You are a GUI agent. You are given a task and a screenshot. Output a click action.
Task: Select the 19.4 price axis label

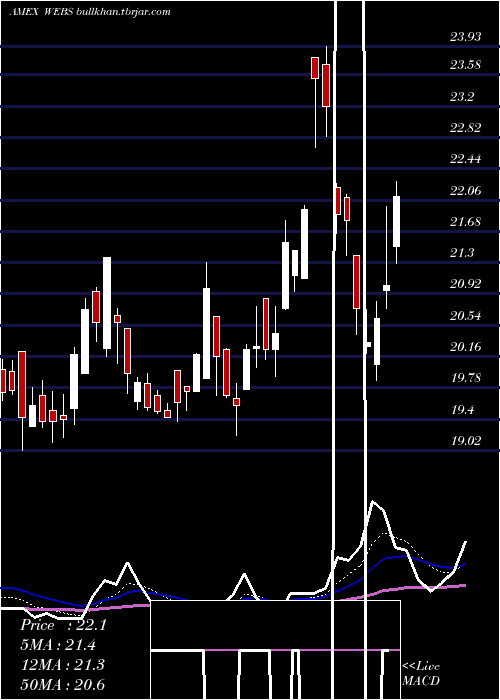(462, 410)
